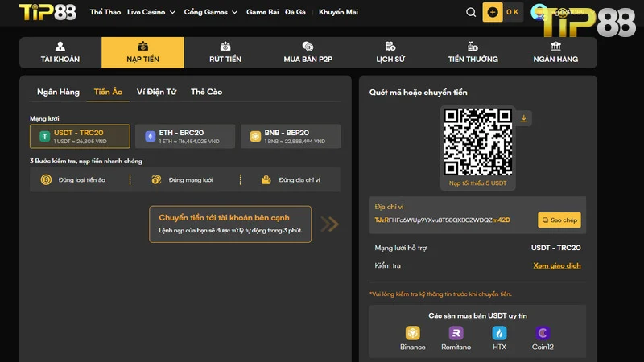644x362 pixels.
Task: Select BNB - BEP20 network option
Action: [x=290, y=136]
